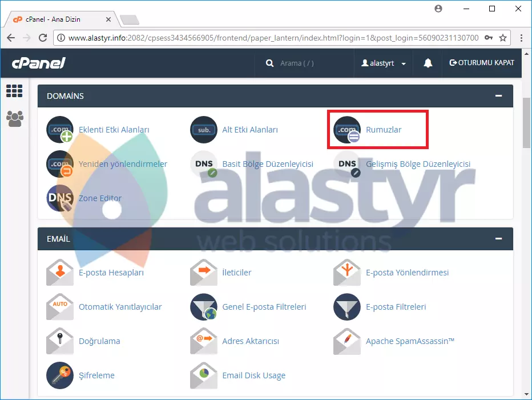Open the E-posta Yönlendirmesi icon
The image size is (532, 400).
(x=346, y=273)
